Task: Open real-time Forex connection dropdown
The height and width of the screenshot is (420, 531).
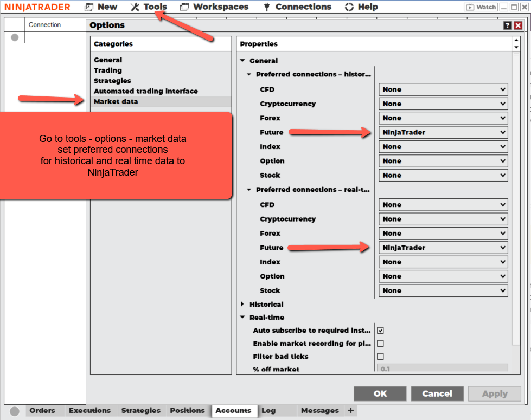Action: click(x=443, y=234)
